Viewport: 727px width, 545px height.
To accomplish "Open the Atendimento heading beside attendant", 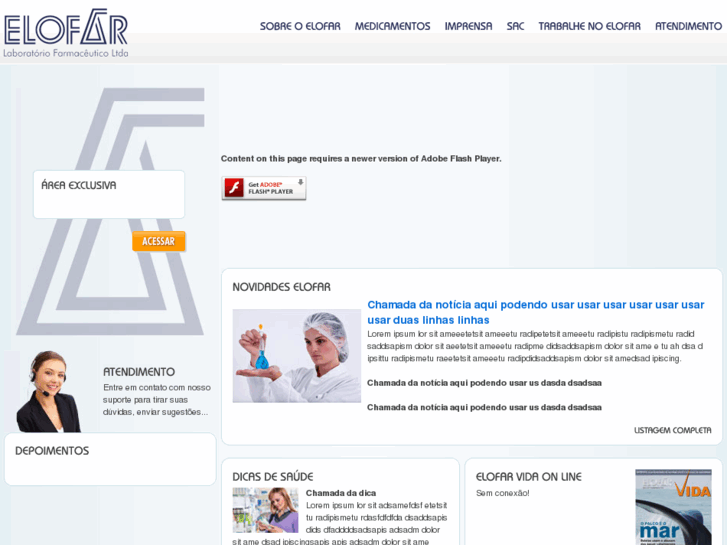I will click(139, 372).
